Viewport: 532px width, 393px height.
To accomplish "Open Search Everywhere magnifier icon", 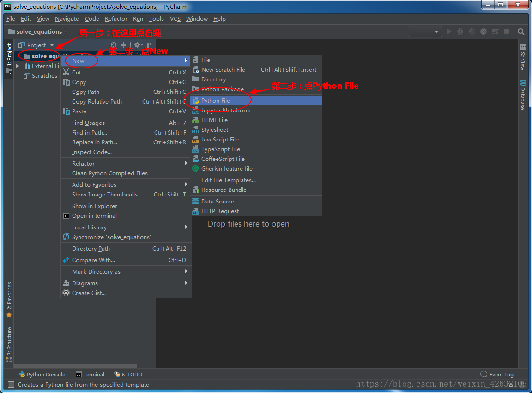I will pos(521,31).
